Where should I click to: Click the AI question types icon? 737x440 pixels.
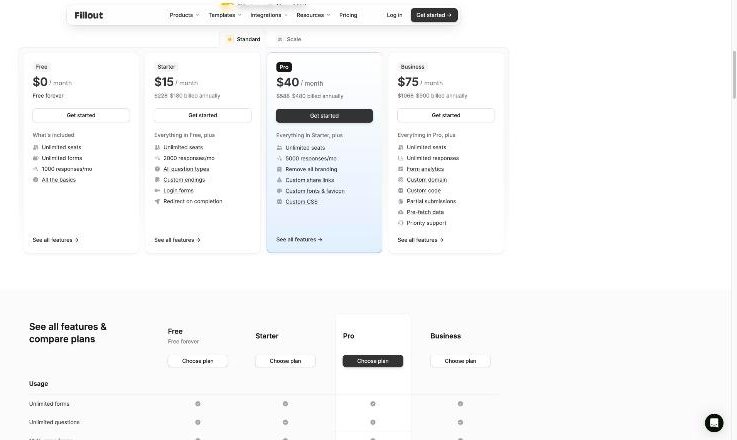tap(157, 169)
